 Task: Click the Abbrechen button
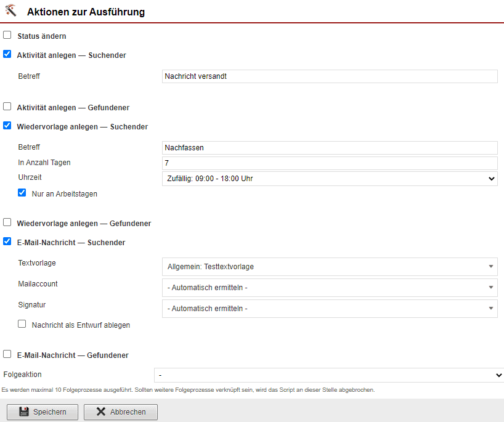(x=121, y=412)
